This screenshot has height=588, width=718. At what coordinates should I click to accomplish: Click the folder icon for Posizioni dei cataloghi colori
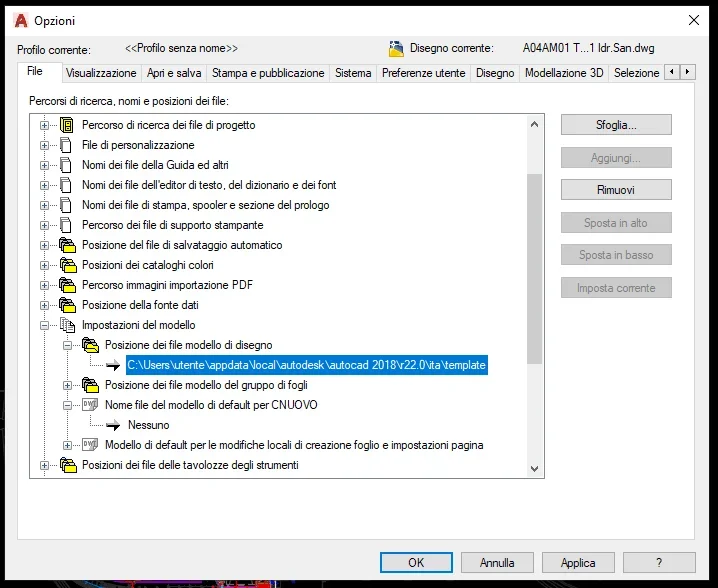[x=67, y=265]
